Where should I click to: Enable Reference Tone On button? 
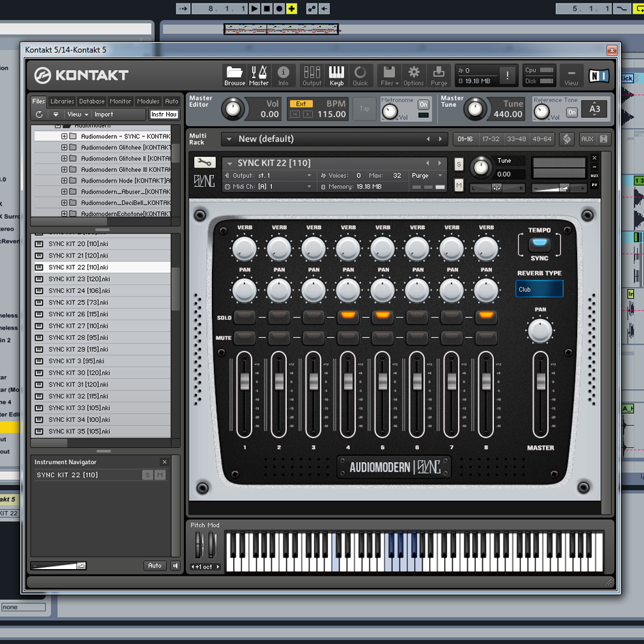point(572,112)
